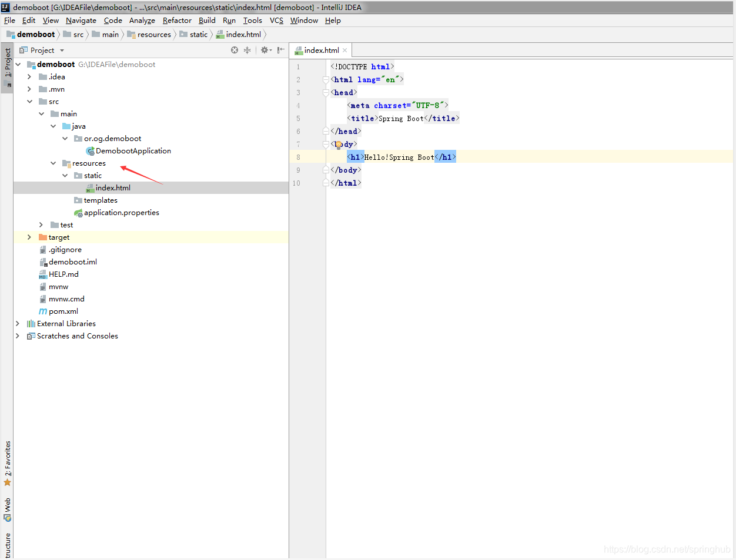Open the File menu
This screenshot has height=560, width=736.
[9, 21]
